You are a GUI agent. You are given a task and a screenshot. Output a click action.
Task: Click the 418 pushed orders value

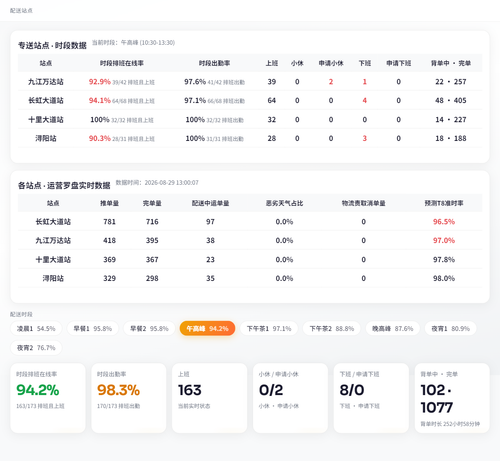(x=109, y=240)
